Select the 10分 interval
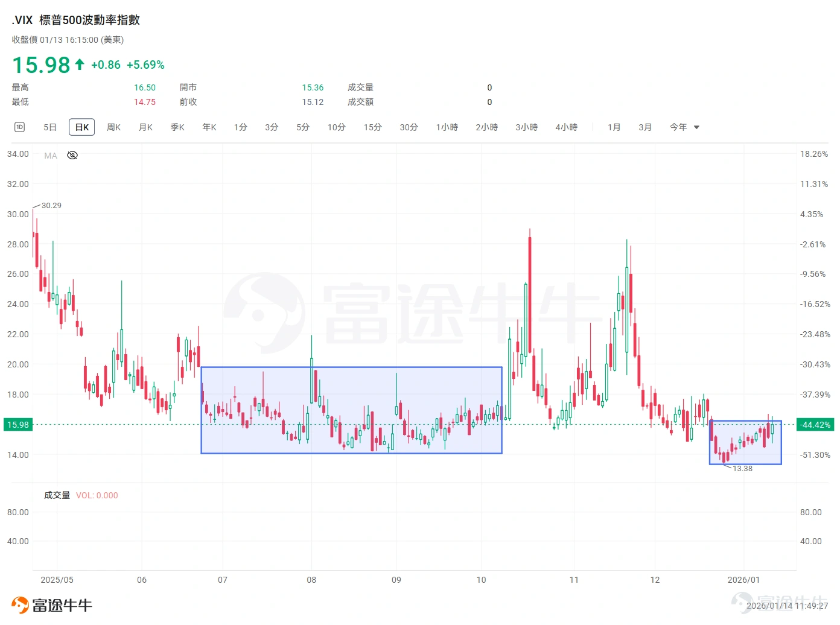The height and width of the screenshot is (625, 840). 337,127
